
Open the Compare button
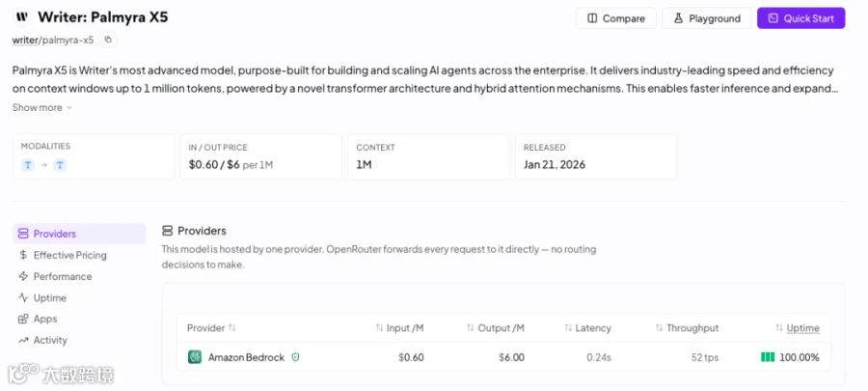pos(615,18)
